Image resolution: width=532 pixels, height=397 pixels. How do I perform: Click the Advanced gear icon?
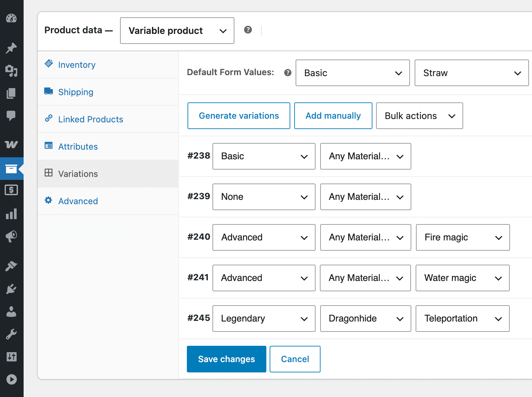tap(49, 200)
